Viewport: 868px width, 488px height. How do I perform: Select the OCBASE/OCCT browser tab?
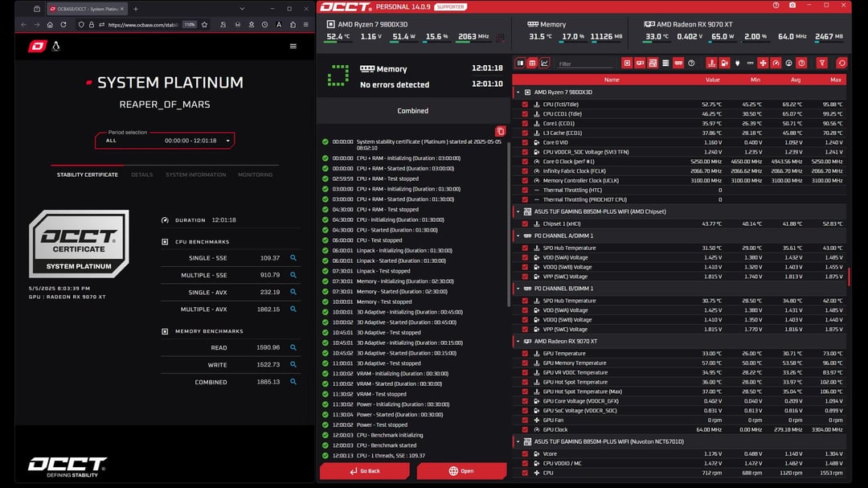(x=86, y=8)
